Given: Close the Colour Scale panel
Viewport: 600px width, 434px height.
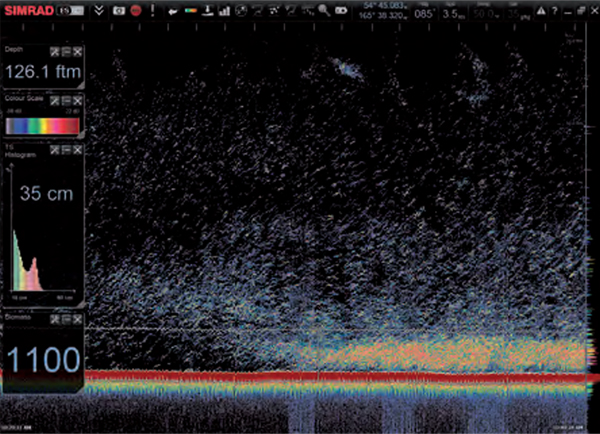Looking at the screenshot, I should (77, 100).
